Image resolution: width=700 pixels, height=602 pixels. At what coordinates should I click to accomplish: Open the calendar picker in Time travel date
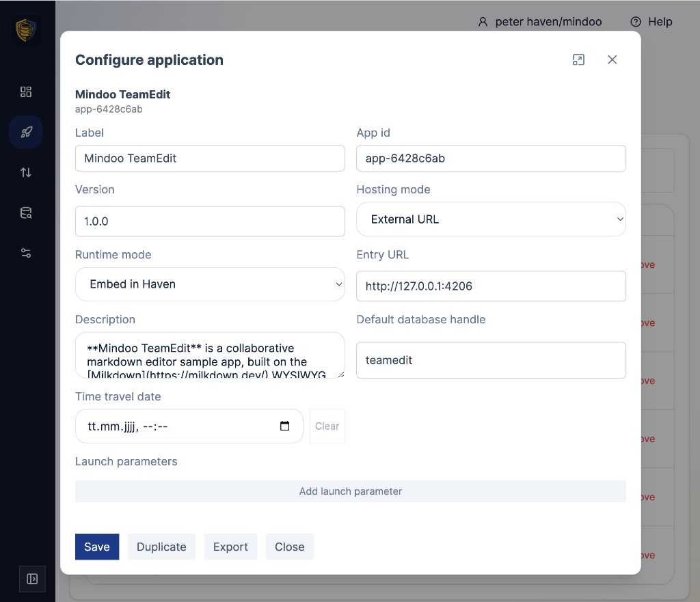tap(285, 426)
